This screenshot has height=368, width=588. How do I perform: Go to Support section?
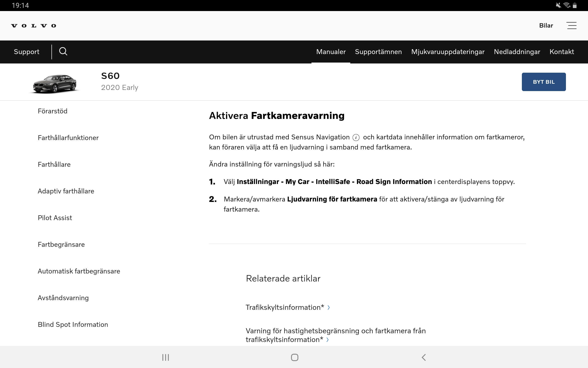[26, 52]
